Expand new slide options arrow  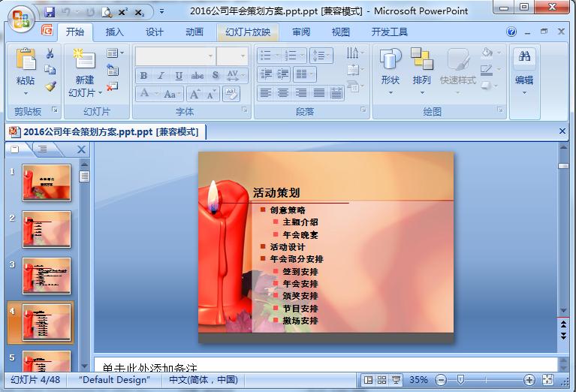101,93
